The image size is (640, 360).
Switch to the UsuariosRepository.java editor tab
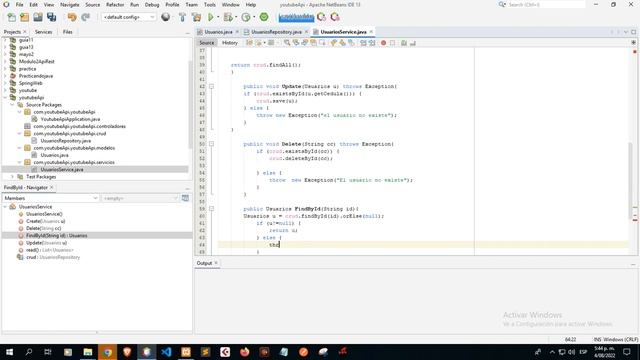[x=277, y=32]
